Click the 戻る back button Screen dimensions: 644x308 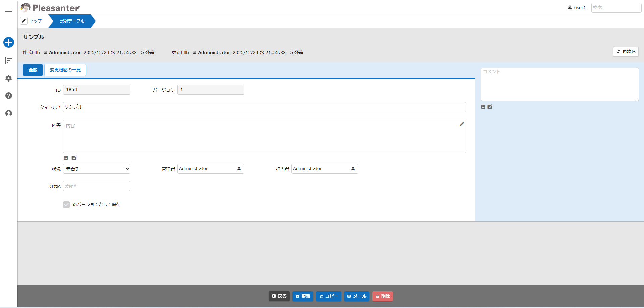(x=279, y=296)
